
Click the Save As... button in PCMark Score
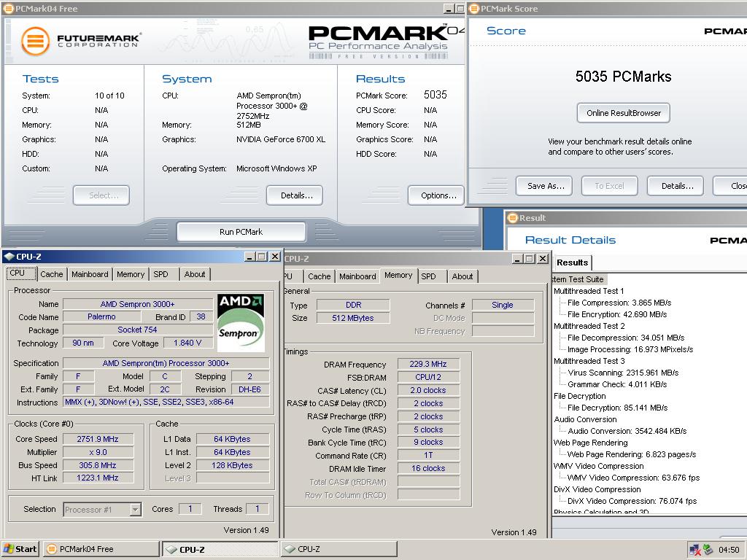tap(544, 186)
